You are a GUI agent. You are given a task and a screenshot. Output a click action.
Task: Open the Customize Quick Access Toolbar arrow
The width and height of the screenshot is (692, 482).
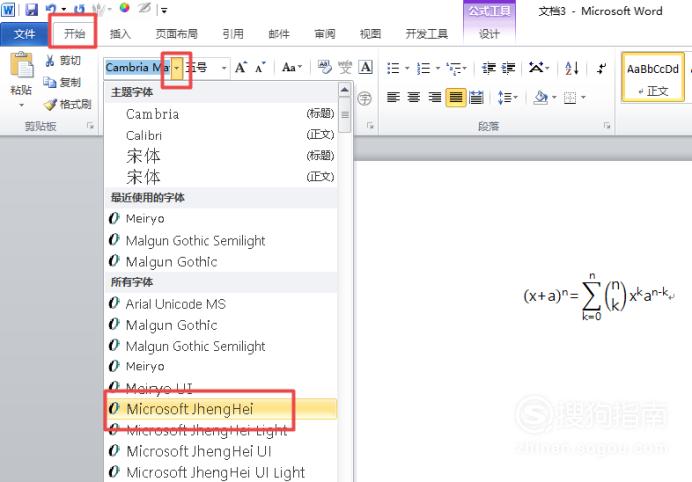pyautogui.click(x=164, y=10)
